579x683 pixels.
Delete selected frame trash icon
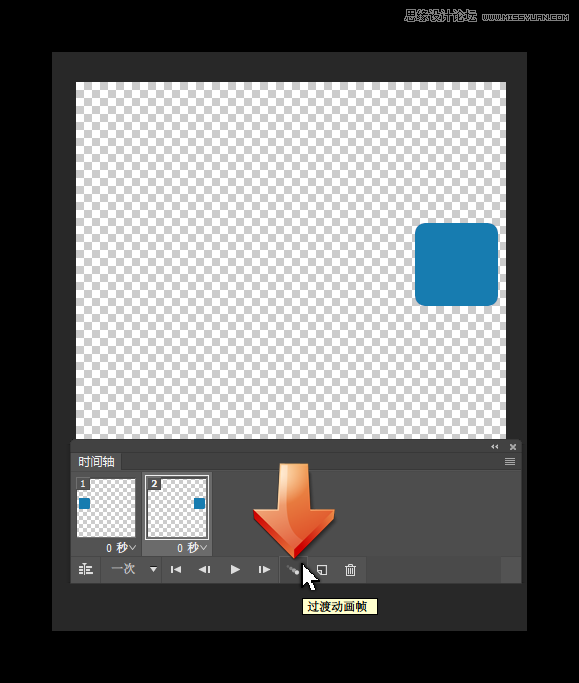coord(350,570)
